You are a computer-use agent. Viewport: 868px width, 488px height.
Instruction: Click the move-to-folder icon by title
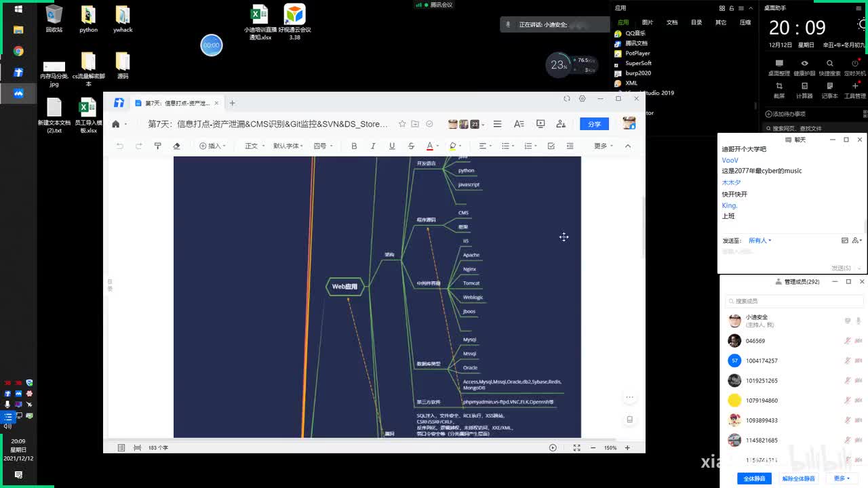pos(416,124)
